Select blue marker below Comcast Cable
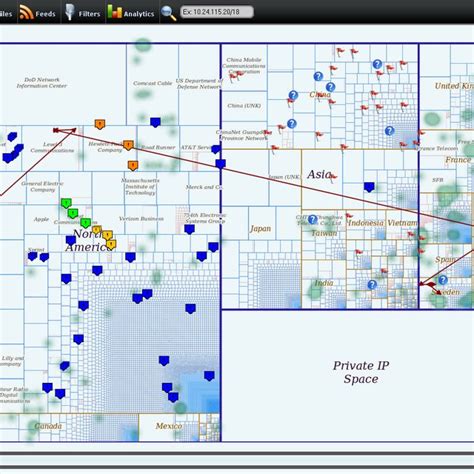 point(155,122)
